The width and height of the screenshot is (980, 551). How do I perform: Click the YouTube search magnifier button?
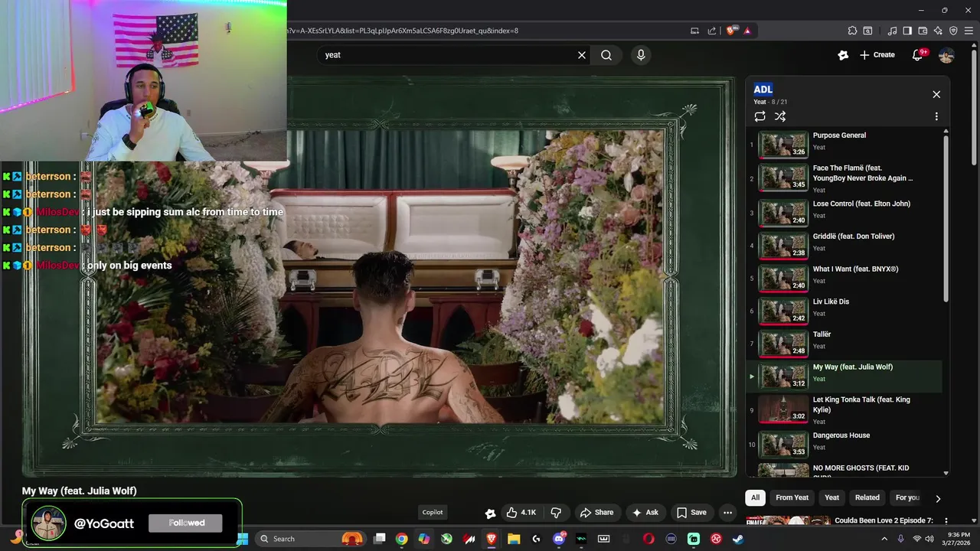coord(606,55)
